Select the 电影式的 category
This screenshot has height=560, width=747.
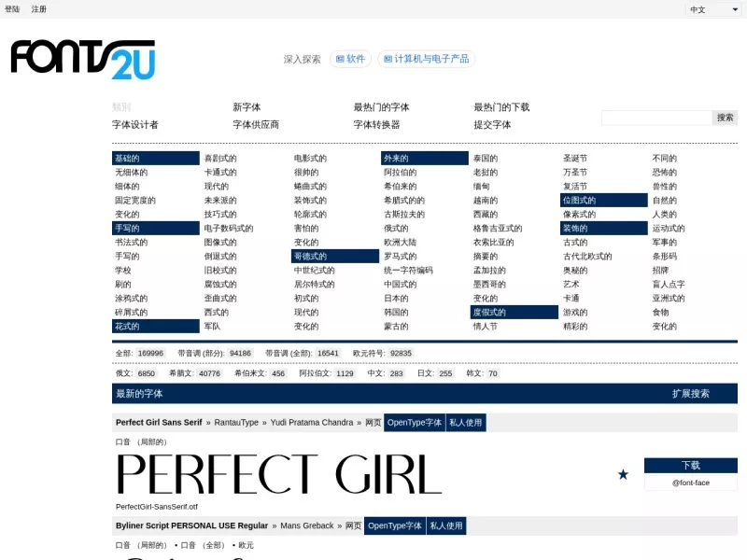pos(310,158)
